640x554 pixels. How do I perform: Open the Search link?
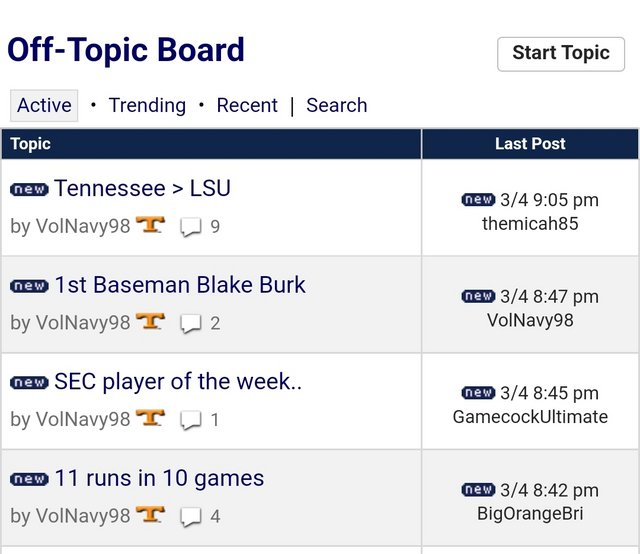(x=337, y=105)
